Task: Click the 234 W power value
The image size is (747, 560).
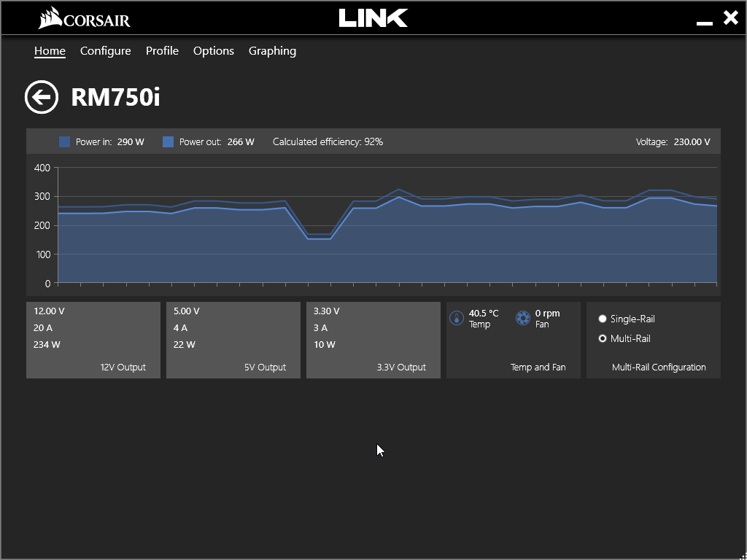Action: coord(47,344)
